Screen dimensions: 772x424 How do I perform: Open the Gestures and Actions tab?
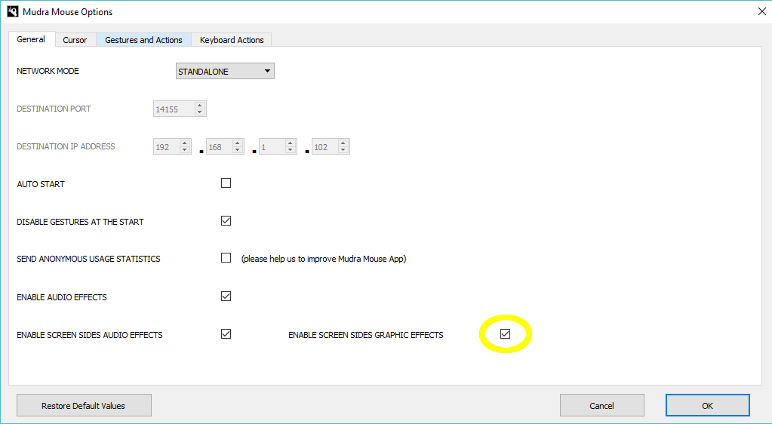tap(144, 40)
